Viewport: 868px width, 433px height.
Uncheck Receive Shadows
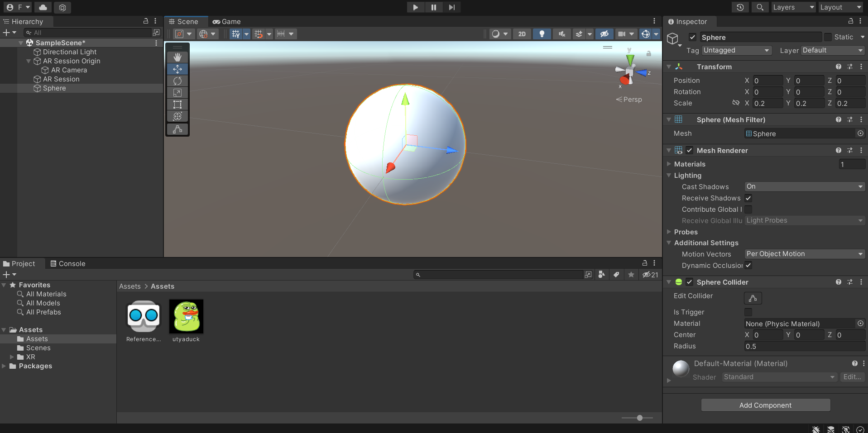coord(748,198)
